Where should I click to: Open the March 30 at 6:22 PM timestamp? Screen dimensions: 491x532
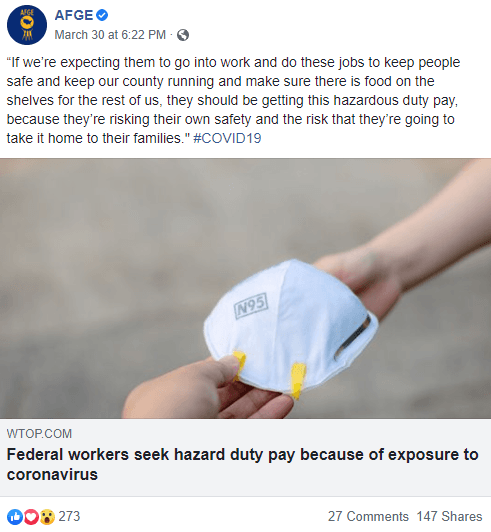(110, 35)
